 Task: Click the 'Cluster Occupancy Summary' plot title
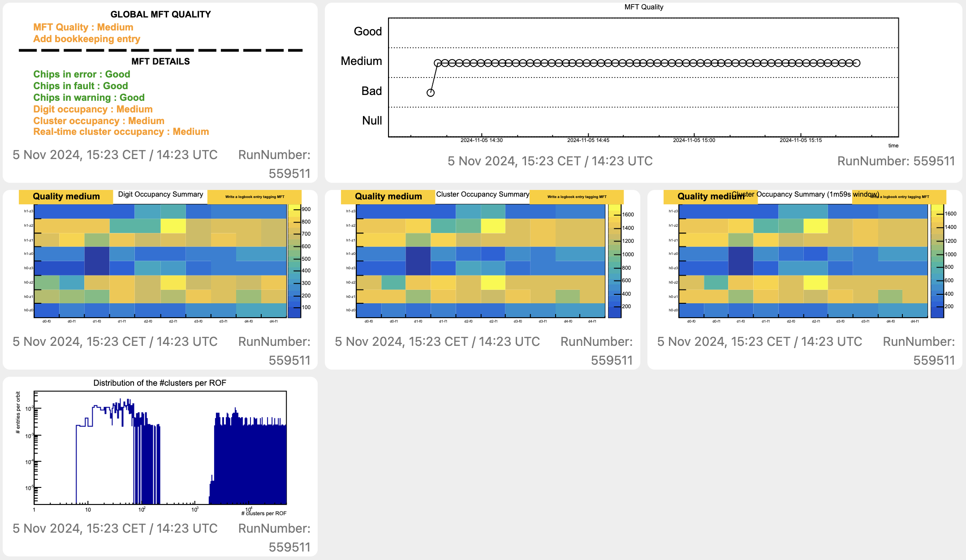483,194
